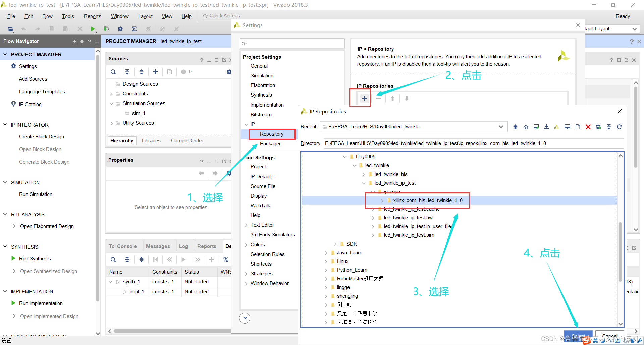Expand the Colors node in Settings
This screenshot has width=644, height=345.
coord(246,245)
